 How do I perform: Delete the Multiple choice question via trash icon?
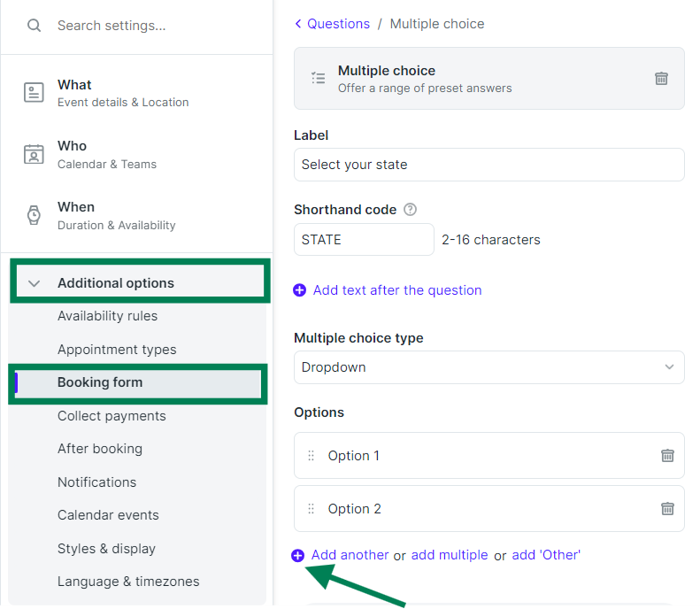pos(661,79)
